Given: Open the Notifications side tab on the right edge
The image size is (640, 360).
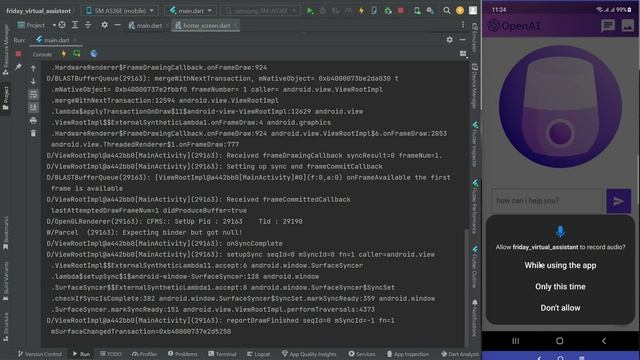Looking at the screenshot, I should point(475,318).
